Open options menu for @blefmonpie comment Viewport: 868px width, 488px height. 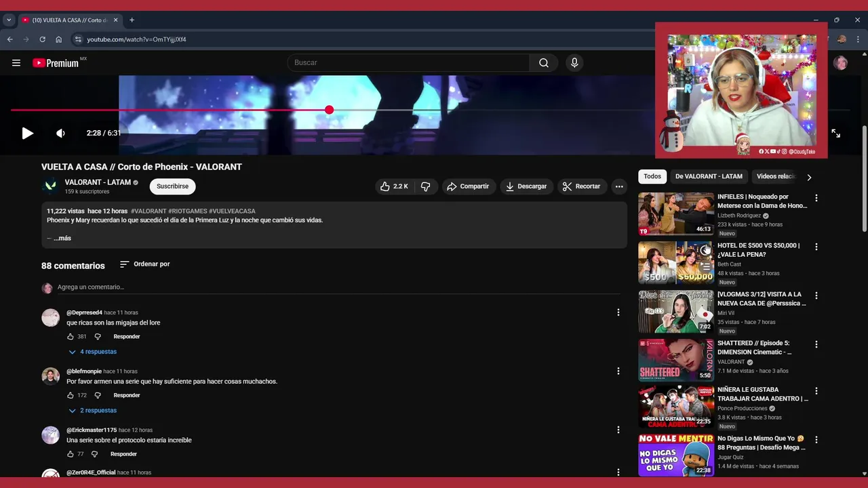tap(618, 371)
